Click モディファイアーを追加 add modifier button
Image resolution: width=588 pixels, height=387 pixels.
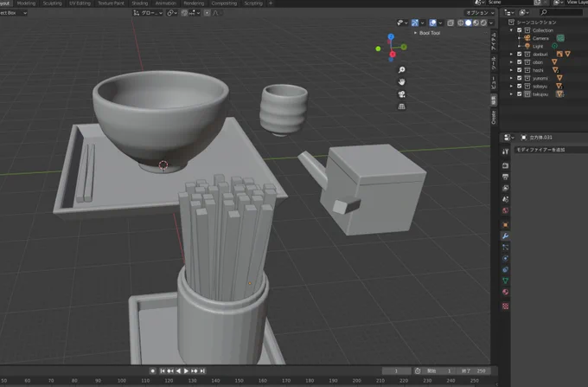(551, 150)
